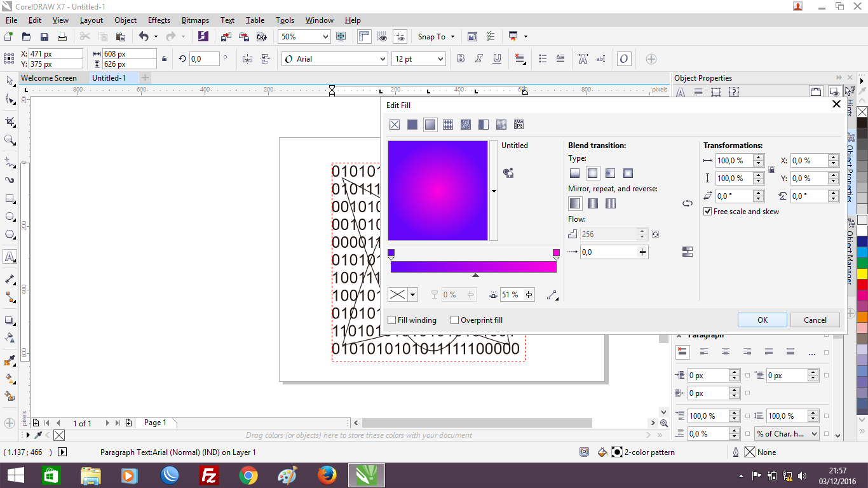Enable the Overprint fill checkbox
The width and height of the screenshot is (868, 488).
pos(454,320)
